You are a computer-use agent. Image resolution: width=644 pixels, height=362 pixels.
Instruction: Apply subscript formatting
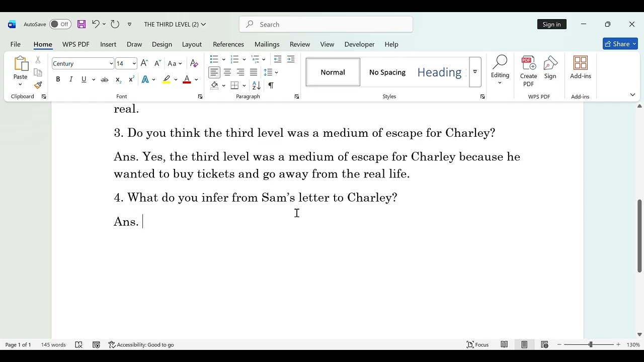point(118,79)
